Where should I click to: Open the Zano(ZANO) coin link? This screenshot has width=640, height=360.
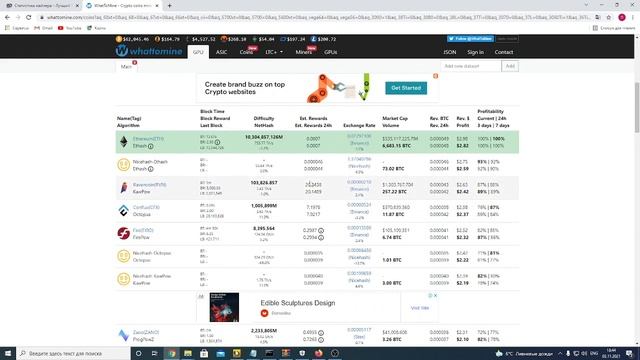[x=146, y=332]
